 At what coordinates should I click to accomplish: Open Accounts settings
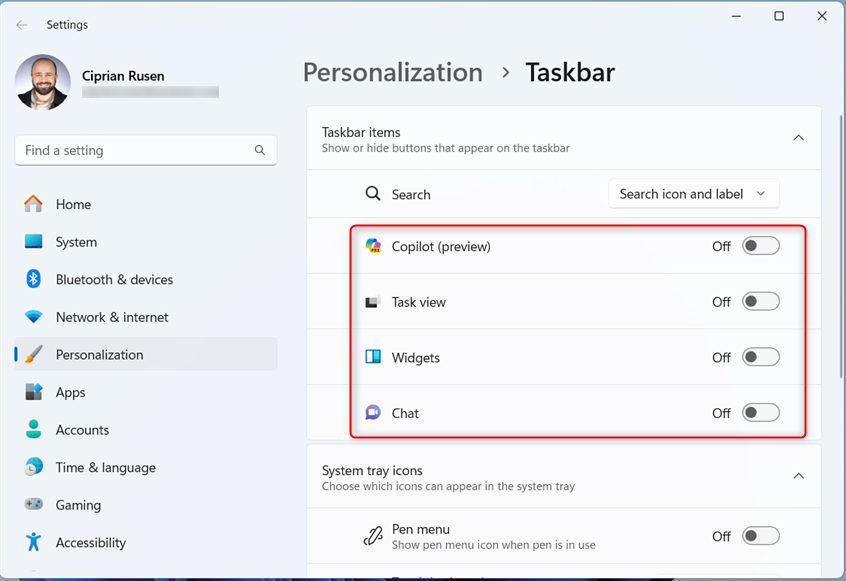(146, 430)
